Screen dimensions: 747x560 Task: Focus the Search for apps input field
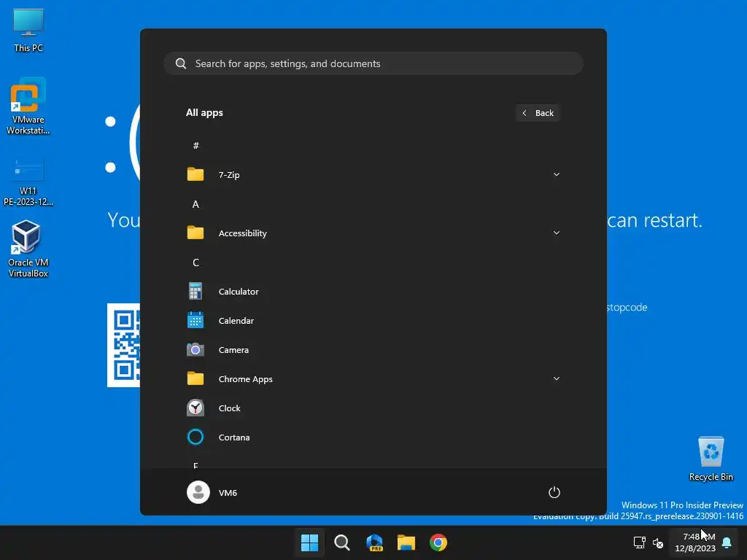click(373, 63)
